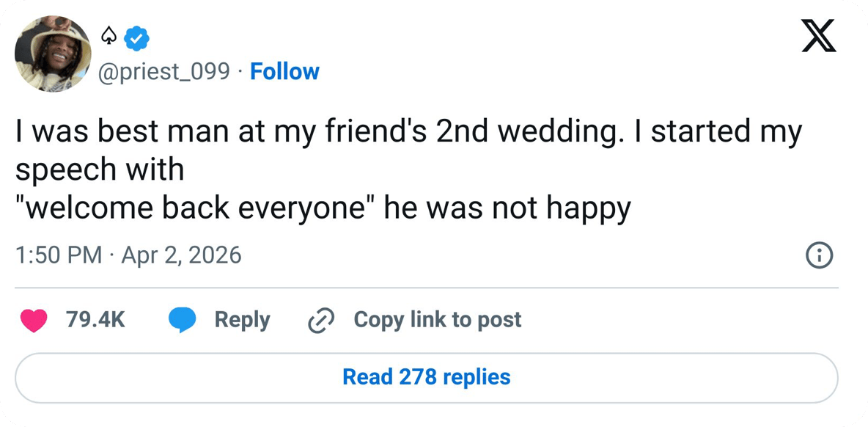Click the blue reply bubble icon
Screen dimensions: 868x427
coord(182,321)
